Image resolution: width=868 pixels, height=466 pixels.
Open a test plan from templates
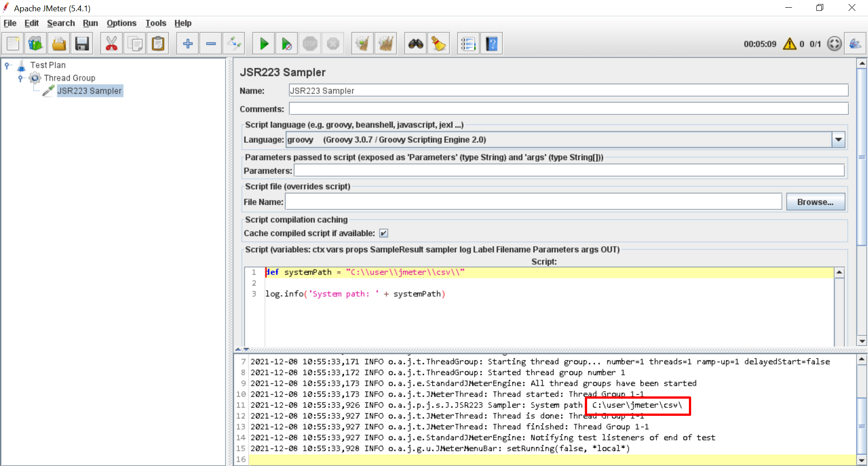coord(35,43)
